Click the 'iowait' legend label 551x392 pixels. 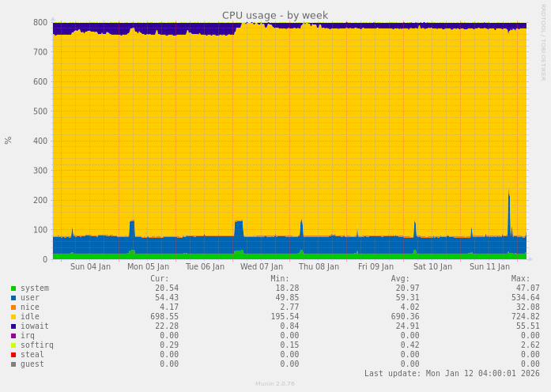(x=35, y=326)
